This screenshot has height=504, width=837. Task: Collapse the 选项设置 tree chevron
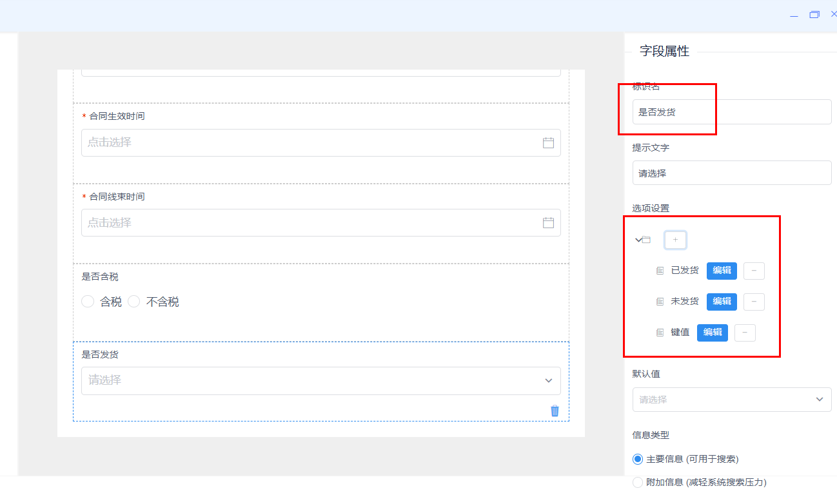[x=638, y=240]
